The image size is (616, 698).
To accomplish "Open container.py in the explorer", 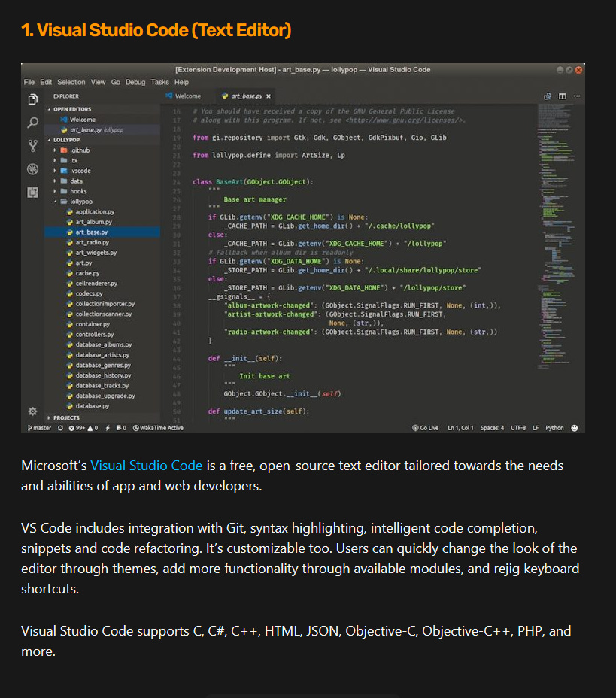I will pos(92,324).
